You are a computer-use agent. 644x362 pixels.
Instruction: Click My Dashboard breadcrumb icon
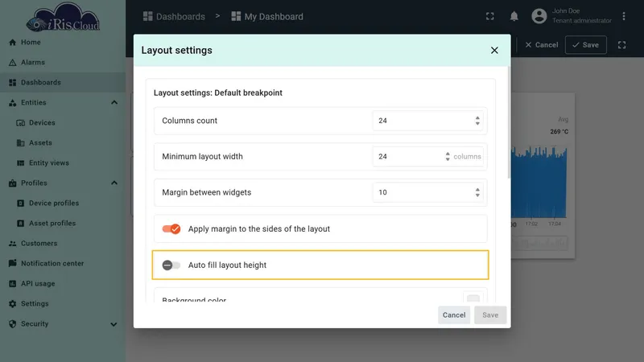click(x=236, y=16)
